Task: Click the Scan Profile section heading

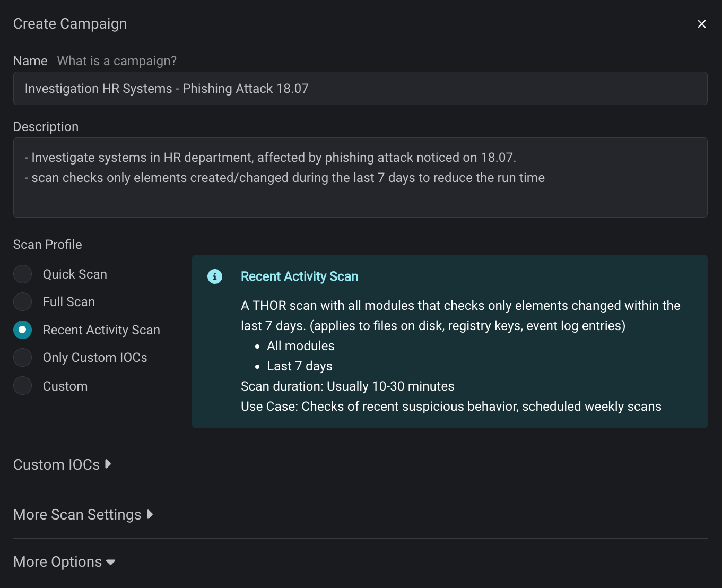Action: pos(47,245)
